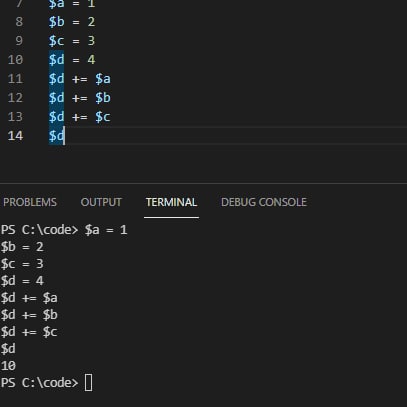Viewport: 407px width, 407px height.
Task: Click the code '$c = 3' on line 9
Action: pyautogui.click(x=72, y=41)
